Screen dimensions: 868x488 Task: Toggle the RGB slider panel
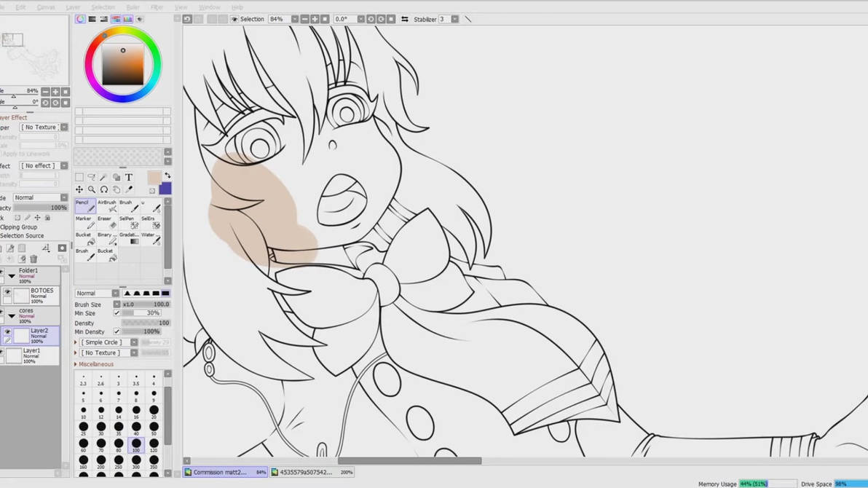(x=92, y=19)
